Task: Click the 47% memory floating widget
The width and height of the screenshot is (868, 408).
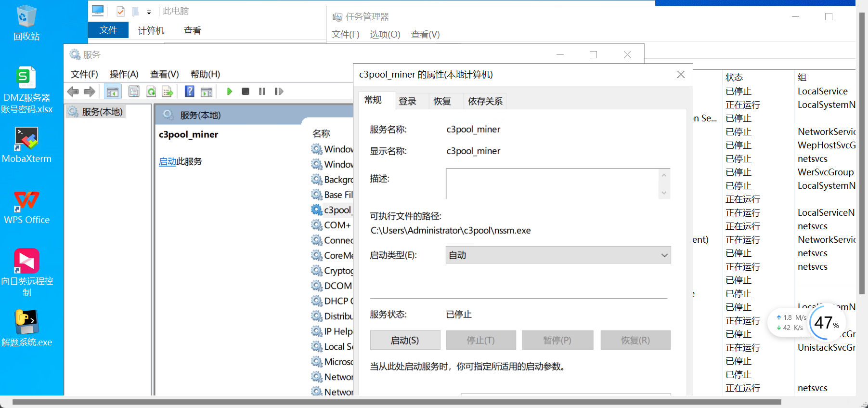Action: tap(827, 323)
